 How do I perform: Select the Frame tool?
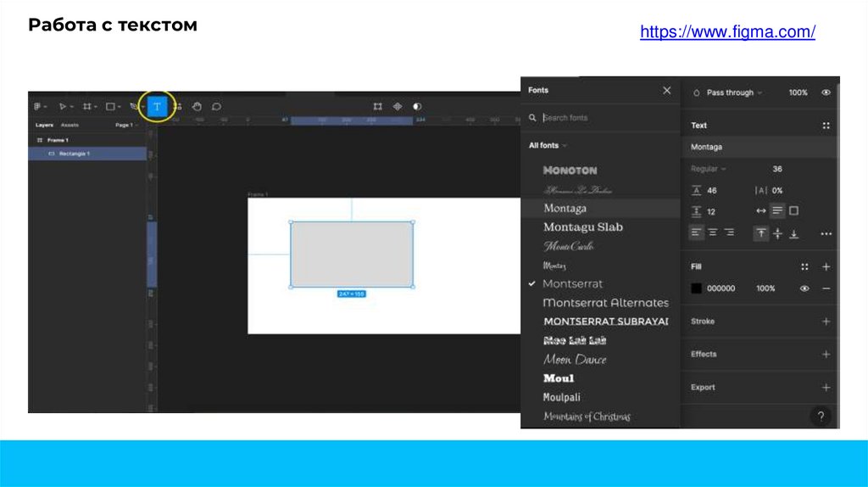[x=87, y=106]
